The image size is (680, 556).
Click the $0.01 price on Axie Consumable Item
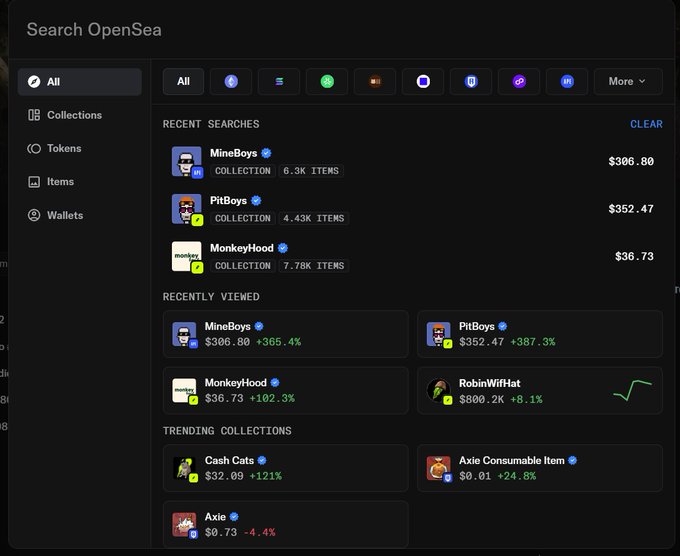tap(475, 476)
